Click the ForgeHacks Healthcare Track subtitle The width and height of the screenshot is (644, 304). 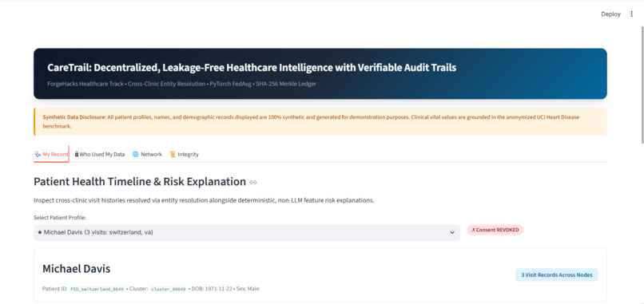click(x=181, y=84)
